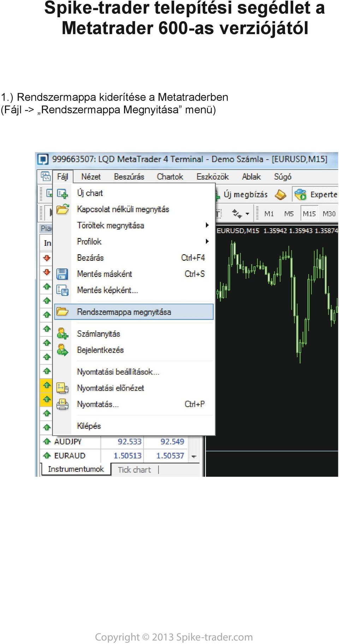This screenshot has height=644, width=339.
Task: Switch to the Tick chart tab
Action: coord(134,470)
